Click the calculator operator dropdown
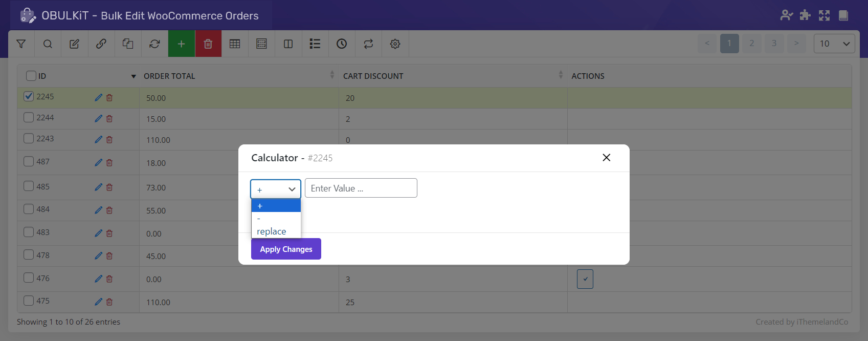Viewport: 868px width, 341px height. [x=276, y=189]
